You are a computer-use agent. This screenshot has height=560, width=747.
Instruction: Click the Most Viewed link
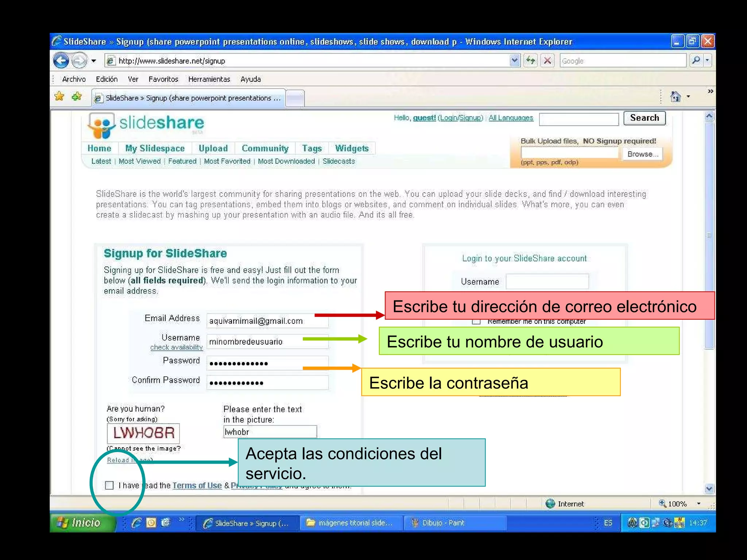139,161
